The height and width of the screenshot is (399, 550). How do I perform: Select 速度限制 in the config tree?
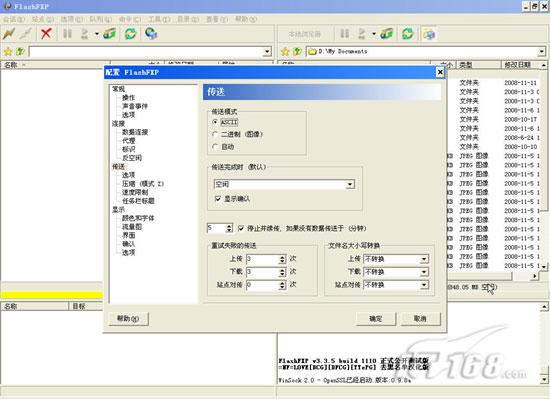pyautogui.click(x=135, y=192)
